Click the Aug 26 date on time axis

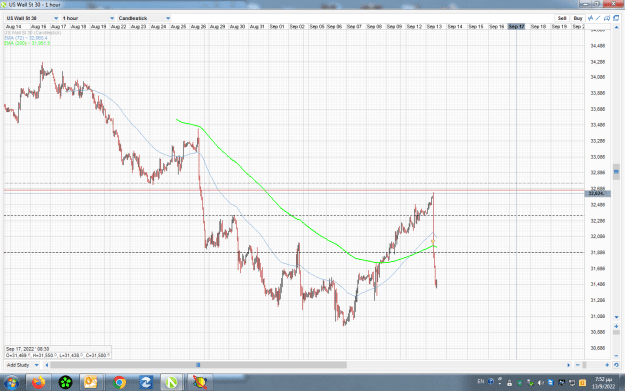point(198,27)
